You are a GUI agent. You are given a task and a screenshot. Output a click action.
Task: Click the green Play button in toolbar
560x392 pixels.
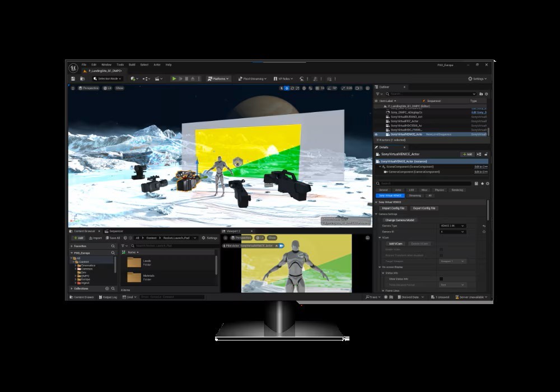click(174, 79)
